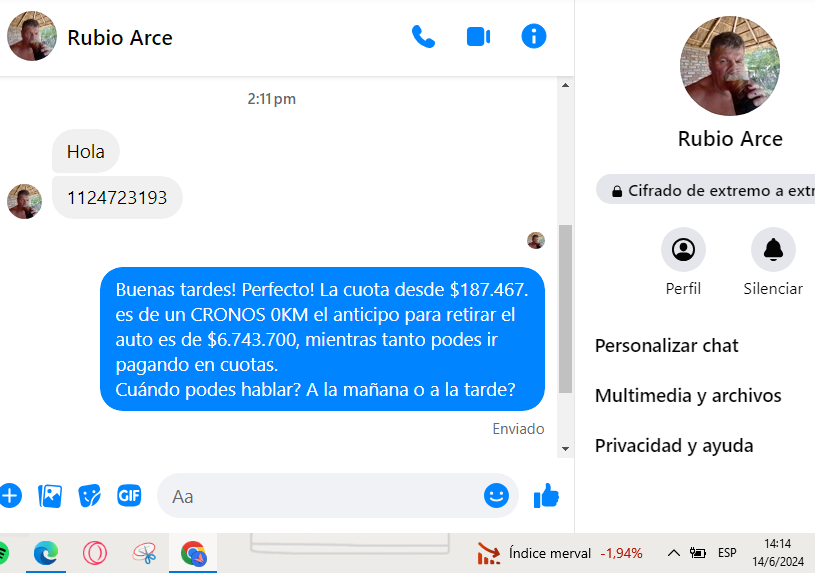The height and width of the screenshot is (573, 815).
Task: Show hidden system tray icons
Action: pyautogui.click(x=674, y=553)
